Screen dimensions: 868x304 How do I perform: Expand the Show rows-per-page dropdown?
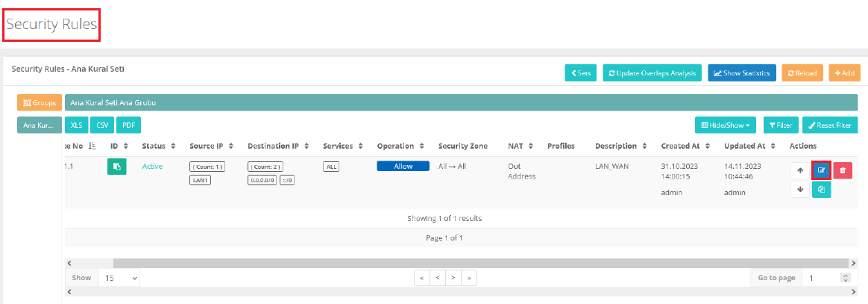120,278
